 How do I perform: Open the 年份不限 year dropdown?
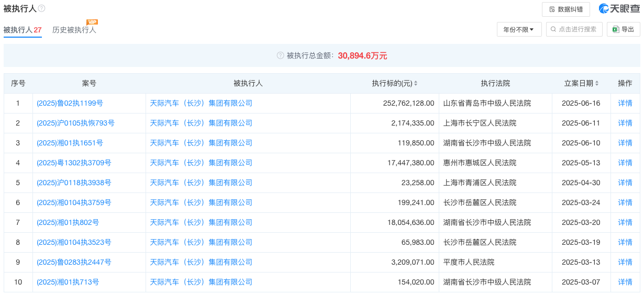(x=518, y=29)
